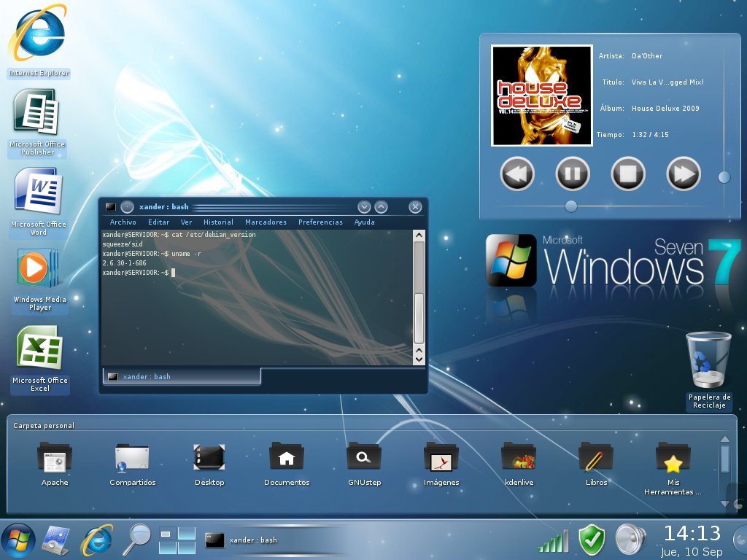
Task: Pause the playing song
Action: (x=573, y=174)
